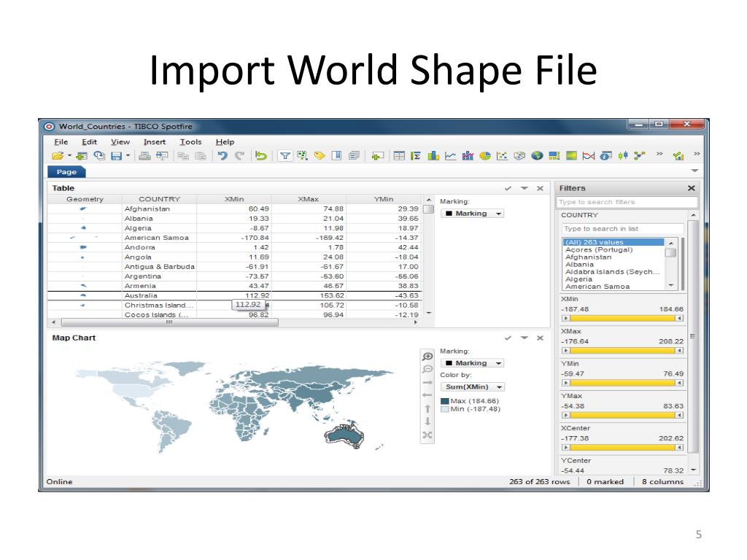
Task: Open the dropdown arrow next to the Open icon
Action: [x=69, y=156]
